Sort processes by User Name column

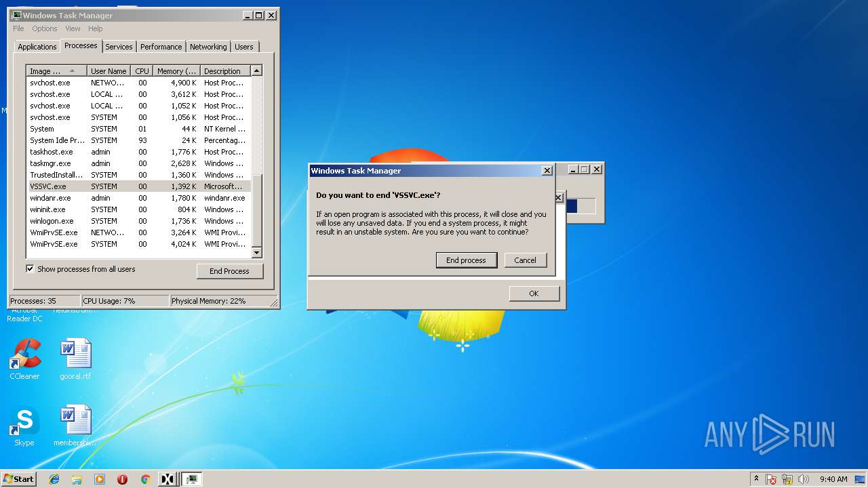click(108, 70)
